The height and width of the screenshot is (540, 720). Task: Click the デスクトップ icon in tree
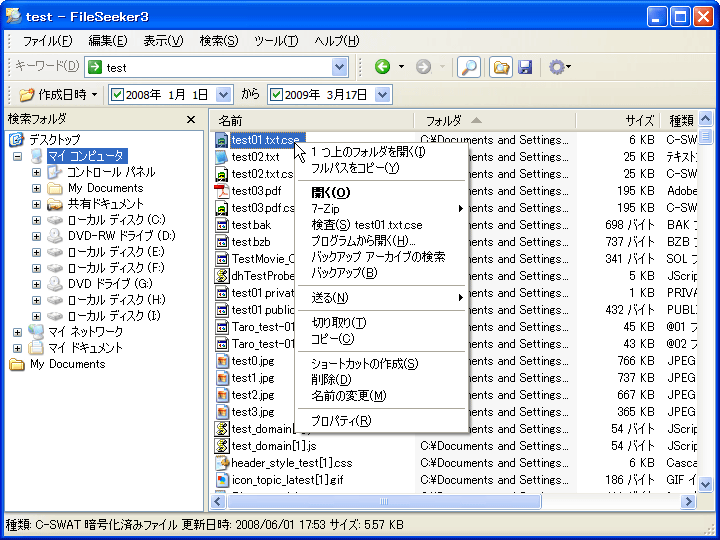(x=17, y=139)
